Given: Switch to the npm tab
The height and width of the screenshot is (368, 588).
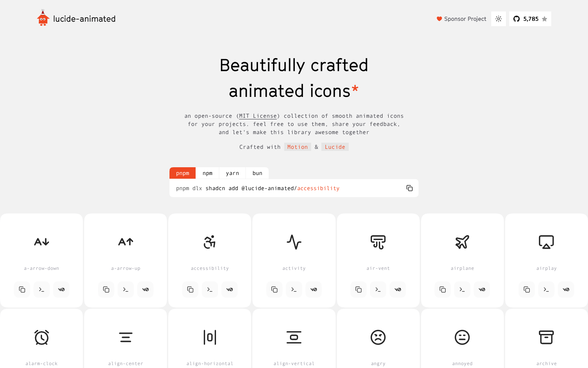Looking at the screenshot, I should pos(207,173).
